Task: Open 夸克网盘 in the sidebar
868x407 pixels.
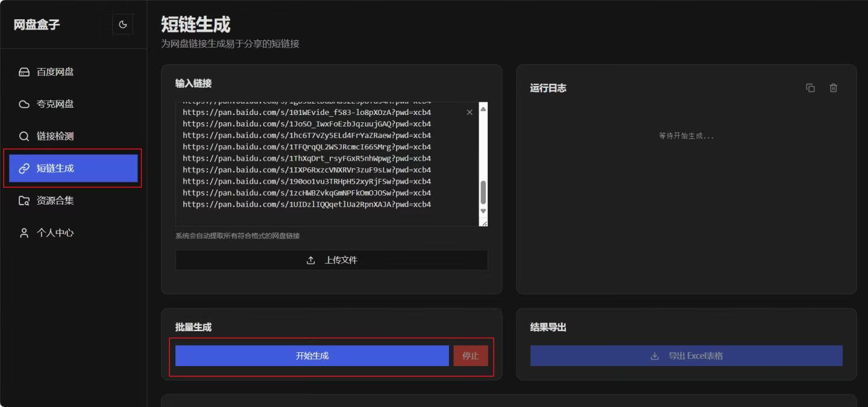Action: pyautogui.click(x=74, y=104)
